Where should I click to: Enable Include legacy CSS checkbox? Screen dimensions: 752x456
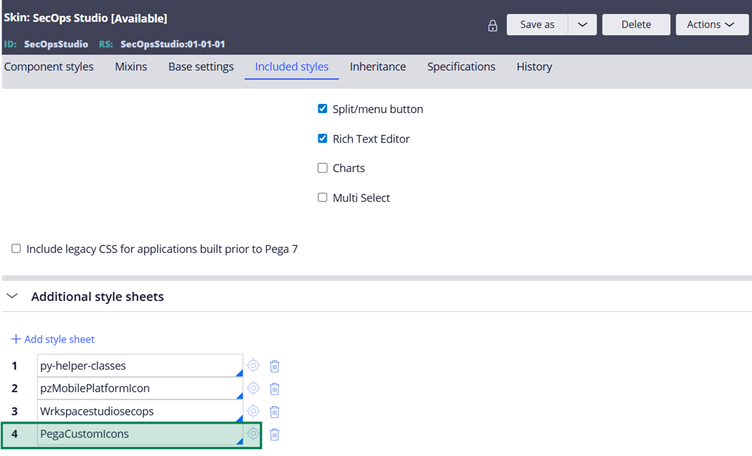pos(16,248)
